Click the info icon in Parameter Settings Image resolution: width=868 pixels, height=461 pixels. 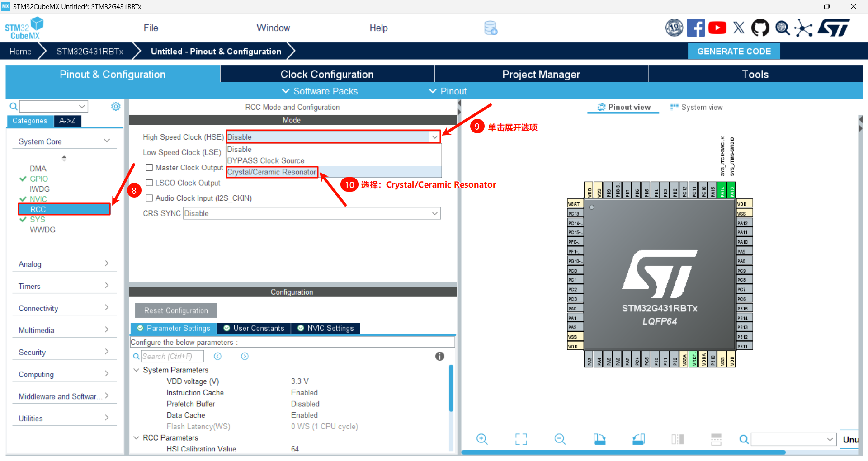[439, 357]
